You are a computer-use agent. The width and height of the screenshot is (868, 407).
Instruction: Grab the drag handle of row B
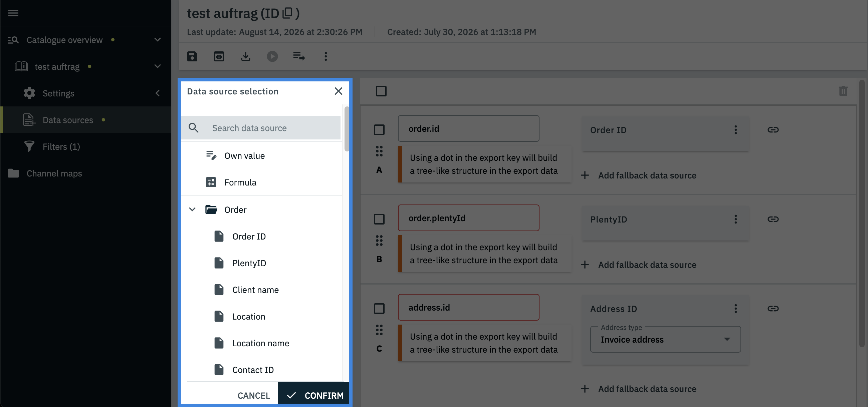(379, 241)
